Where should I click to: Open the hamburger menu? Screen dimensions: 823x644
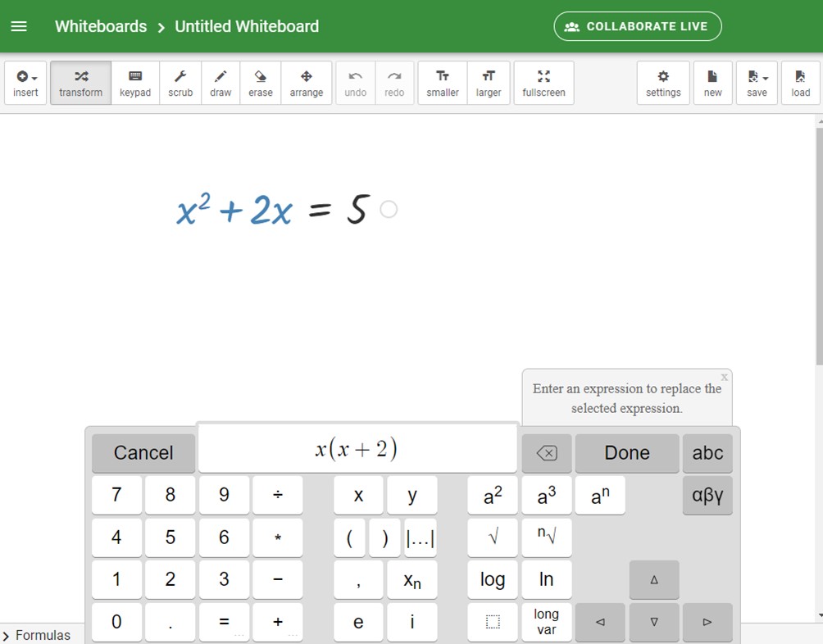point(19,26)
